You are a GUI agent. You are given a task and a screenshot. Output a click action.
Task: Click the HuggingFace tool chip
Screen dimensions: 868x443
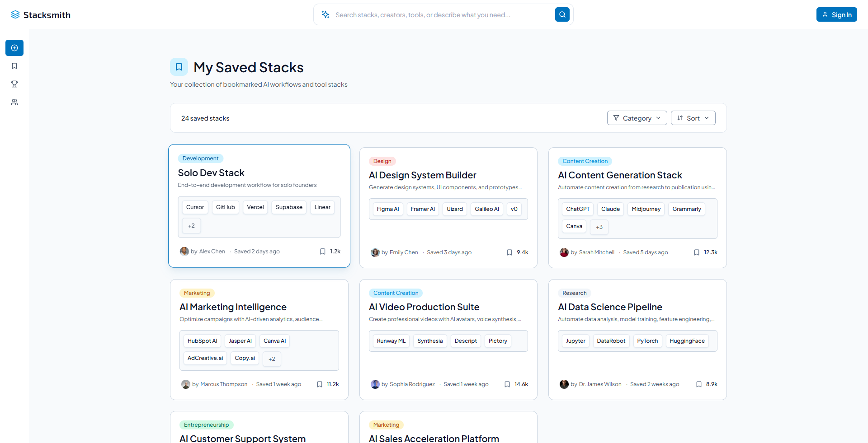[687, 341]
